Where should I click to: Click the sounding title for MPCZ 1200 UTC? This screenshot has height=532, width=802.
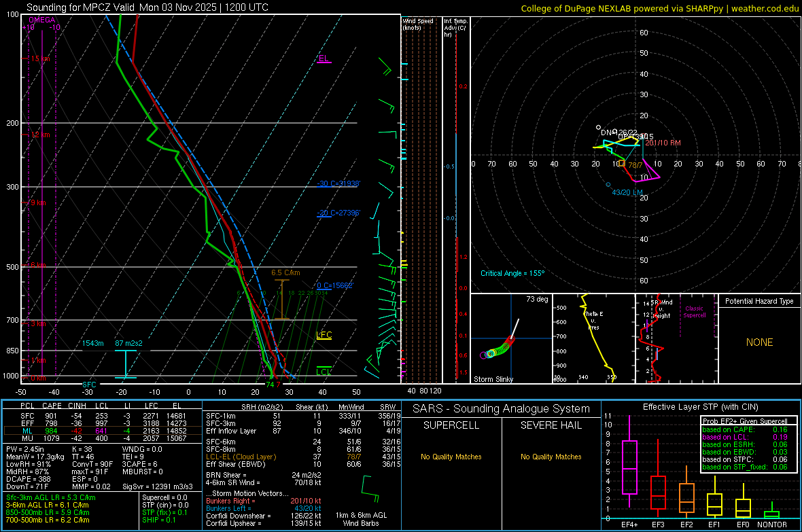(147, 7)
